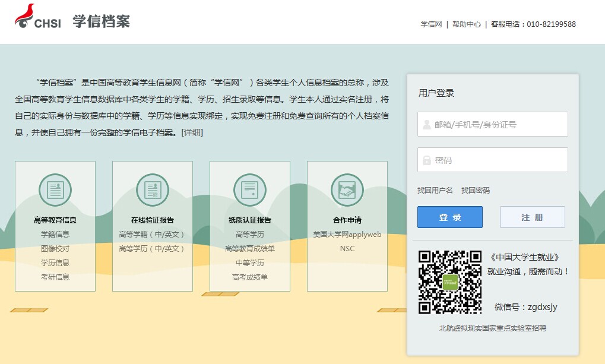The height and width of the screenshot is (364, 605).
Task: Focus the 邮箱/手机号/身份证号 input field
Action: pos(499,125)
